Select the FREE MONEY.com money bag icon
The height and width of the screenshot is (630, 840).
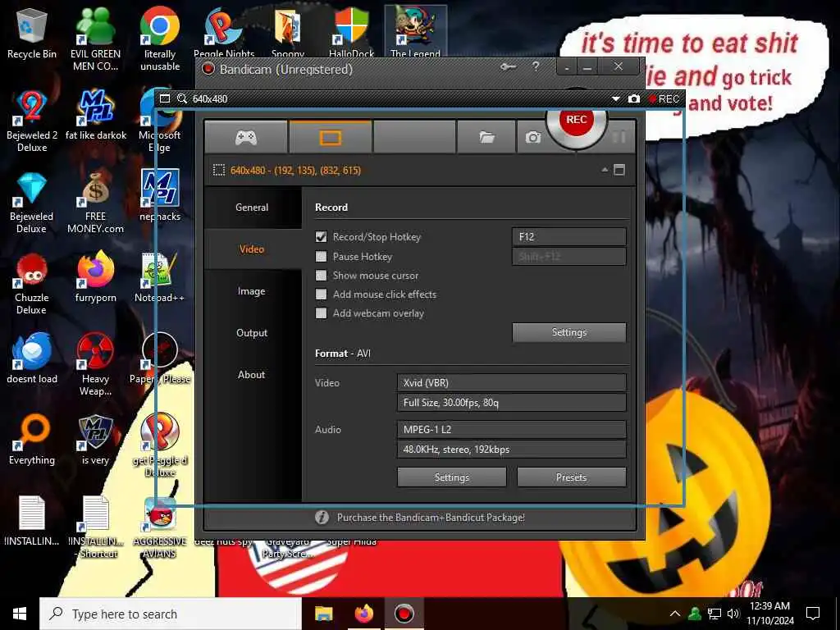point(95,203)
